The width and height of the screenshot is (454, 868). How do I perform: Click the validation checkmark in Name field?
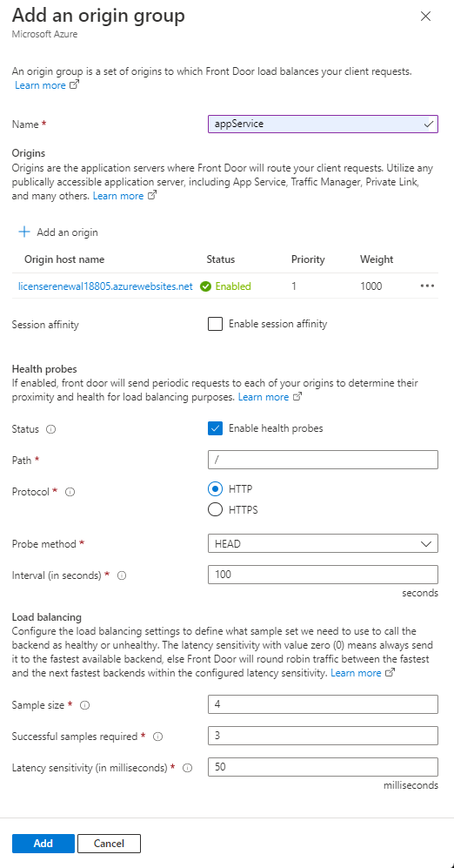[429, 124]
